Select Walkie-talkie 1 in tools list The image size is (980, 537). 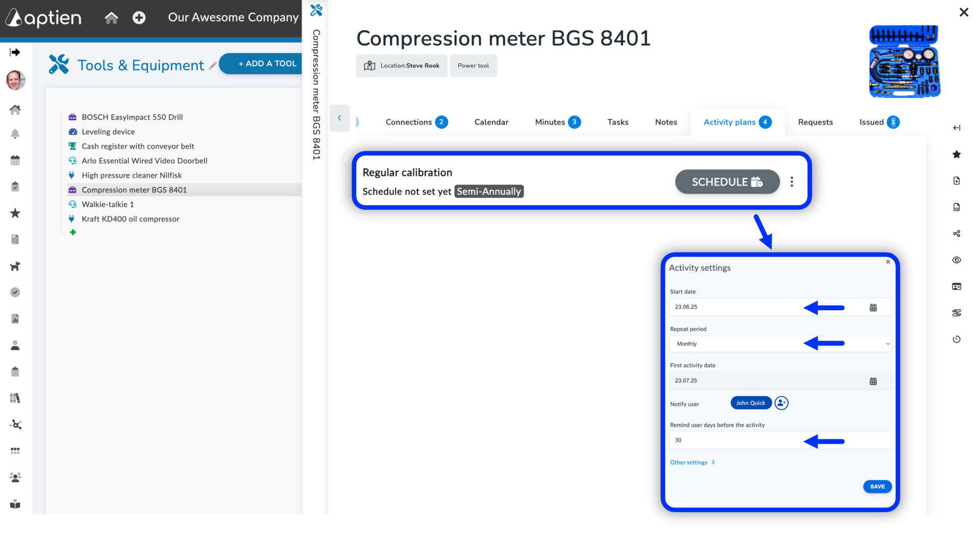[x=108, y=204]
